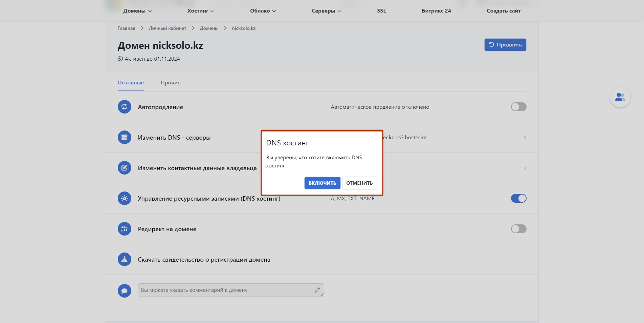Click the Редирект на домене icon
644x323 pixels.
(x=124, y=229)
